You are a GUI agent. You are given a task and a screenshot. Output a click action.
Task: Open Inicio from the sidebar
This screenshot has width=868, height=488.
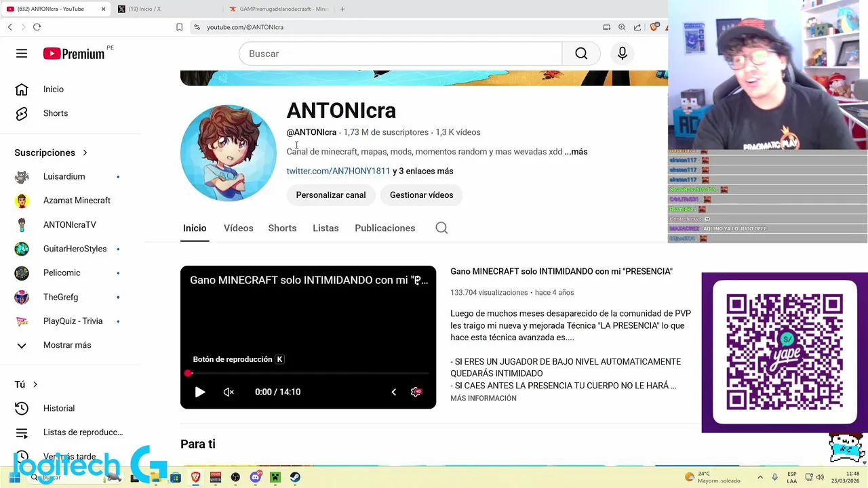(53, 89)
